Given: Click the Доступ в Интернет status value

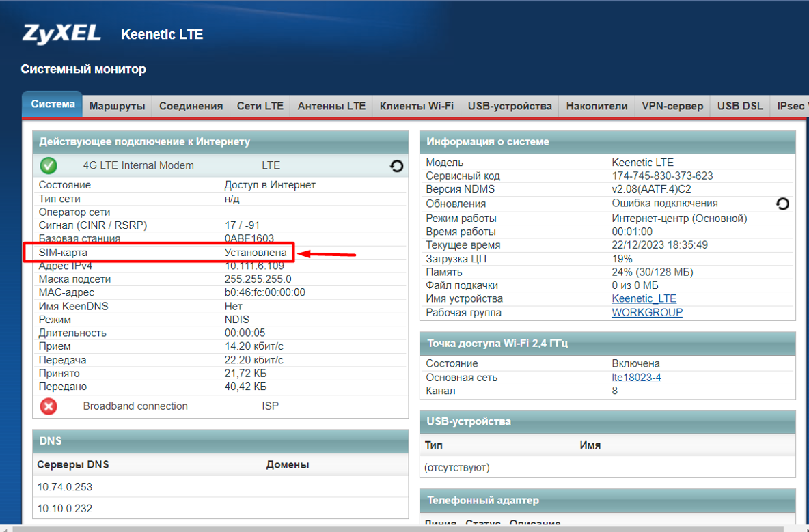Looking at the screenshot, I should [270, 185].
